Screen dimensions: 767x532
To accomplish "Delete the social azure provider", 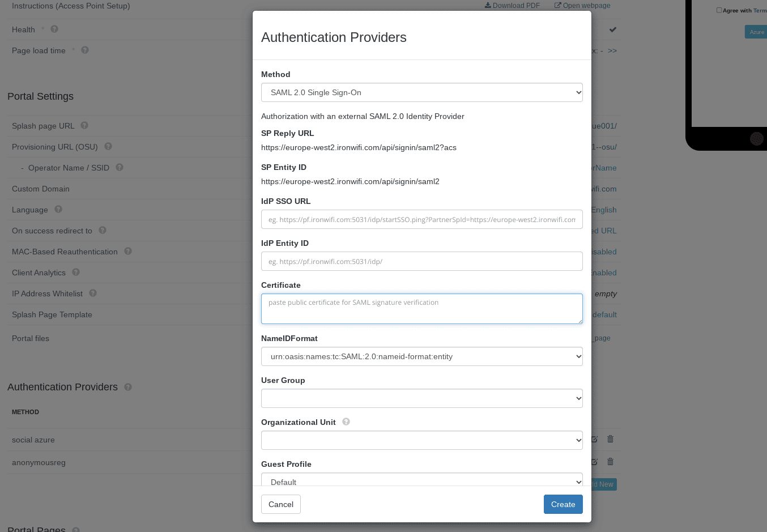I will [x=610, y=439].
